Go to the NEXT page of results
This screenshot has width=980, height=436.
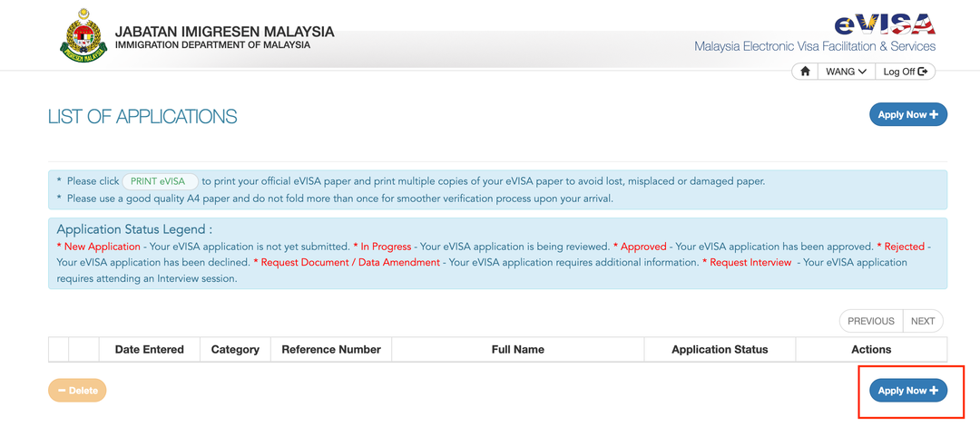pyautogui.click(x=923, y=321)
